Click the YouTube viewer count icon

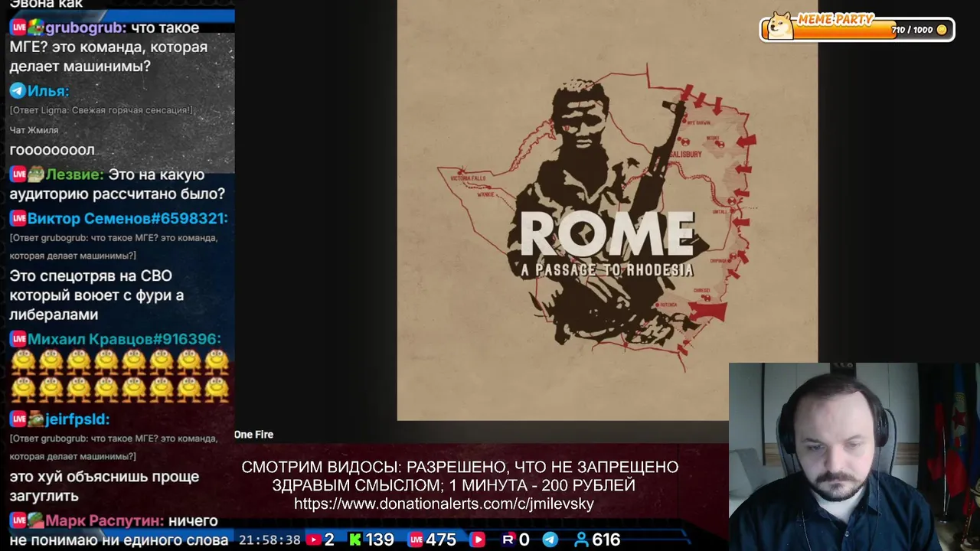(313, 540)
